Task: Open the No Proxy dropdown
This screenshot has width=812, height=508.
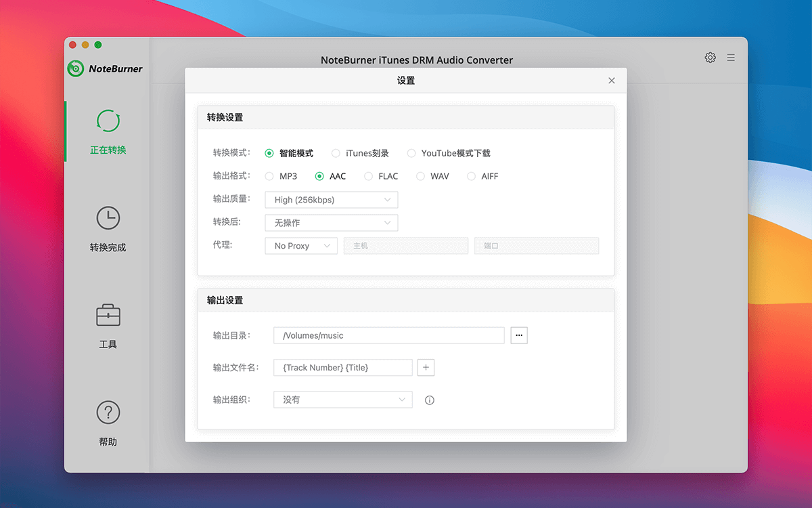Action: (x=301, y=246)
